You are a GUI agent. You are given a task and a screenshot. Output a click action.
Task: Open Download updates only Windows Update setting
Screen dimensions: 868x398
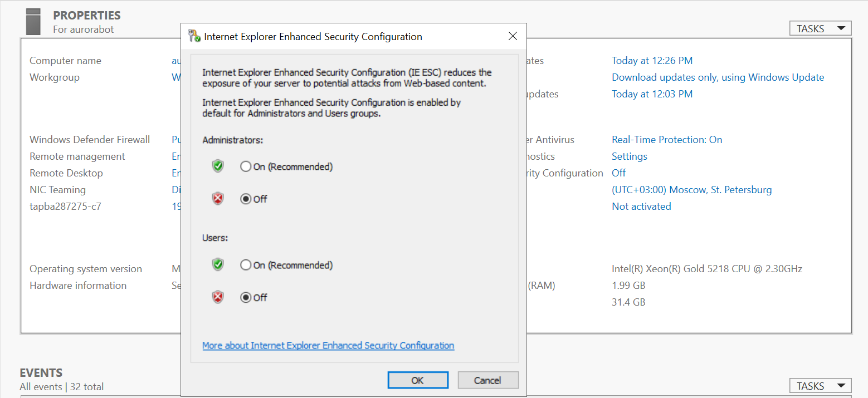718,77
